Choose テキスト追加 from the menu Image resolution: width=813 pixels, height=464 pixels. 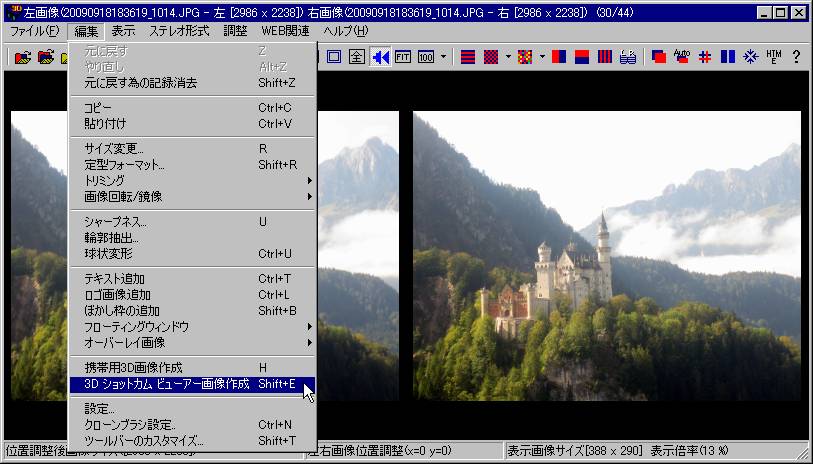coord(193,278)
